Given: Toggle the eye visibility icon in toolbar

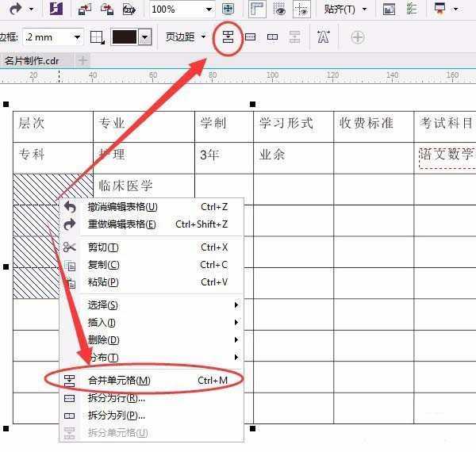Looking at the screenshot, I should tap(279, 10).
